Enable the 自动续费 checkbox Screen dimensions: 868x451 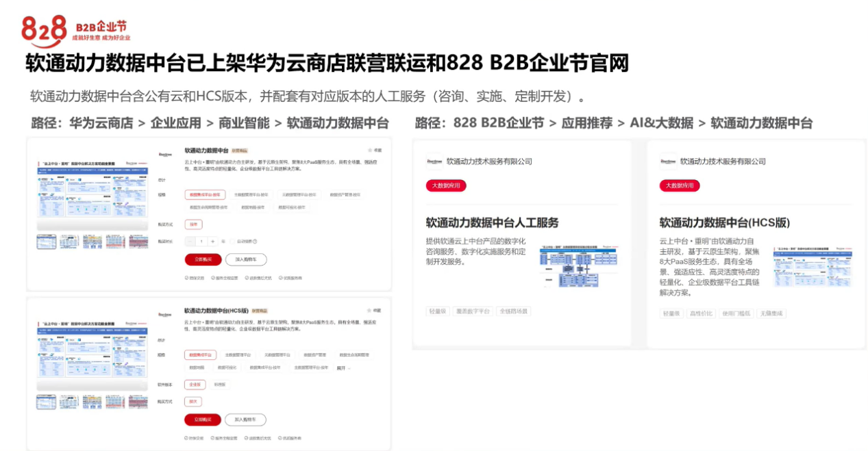tap(232, 241)
